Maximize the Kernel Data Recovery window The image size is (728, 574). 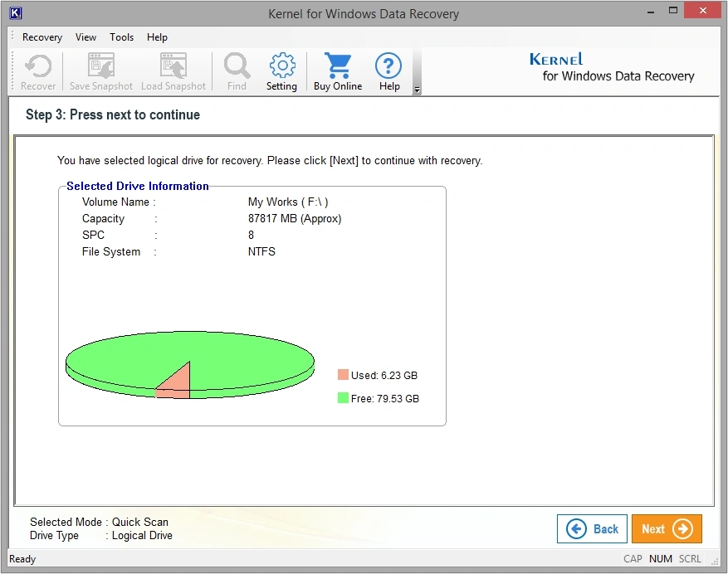(x=672, y=11)
